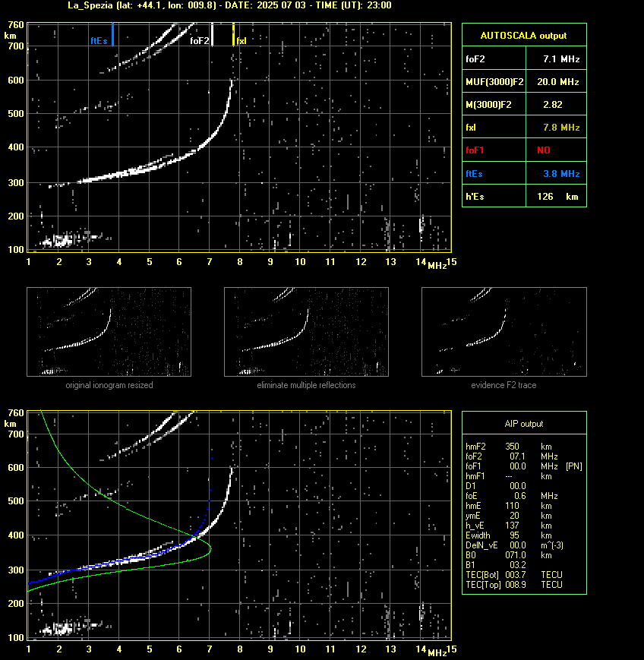
Task: Open the 'original ionogram resized' thumbnail
Action: 109,332
